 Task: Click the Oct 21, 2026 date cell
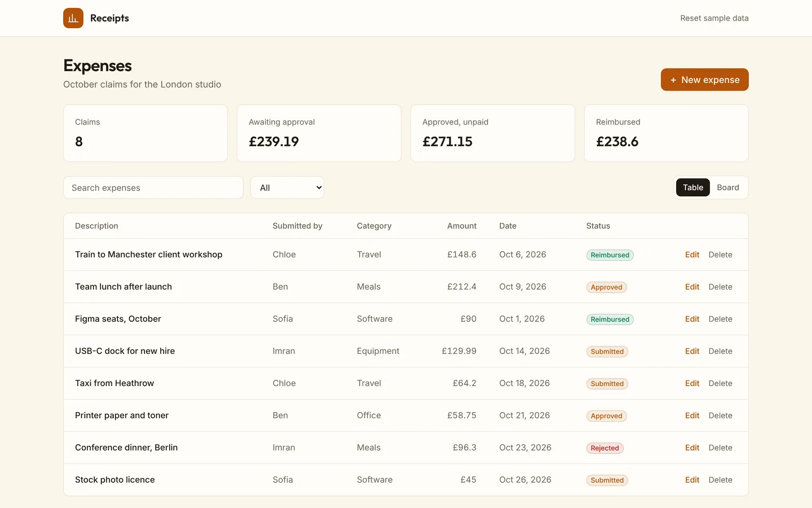524,415
